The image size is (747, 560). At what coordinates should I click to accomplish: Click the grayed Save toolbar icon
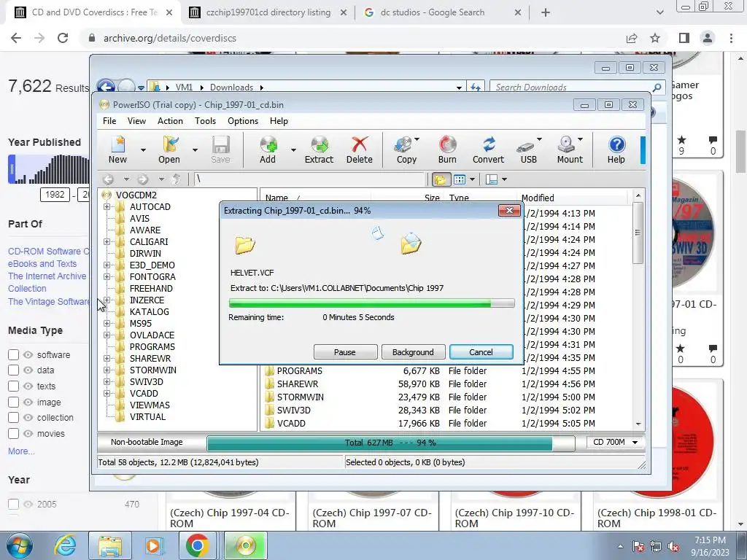(220, 149)
